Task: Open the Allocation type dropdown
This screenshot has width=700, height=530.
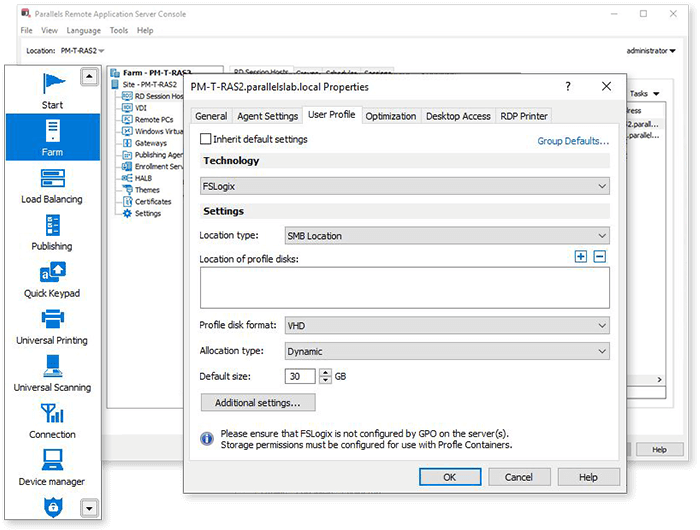Action: coord(446,351)
